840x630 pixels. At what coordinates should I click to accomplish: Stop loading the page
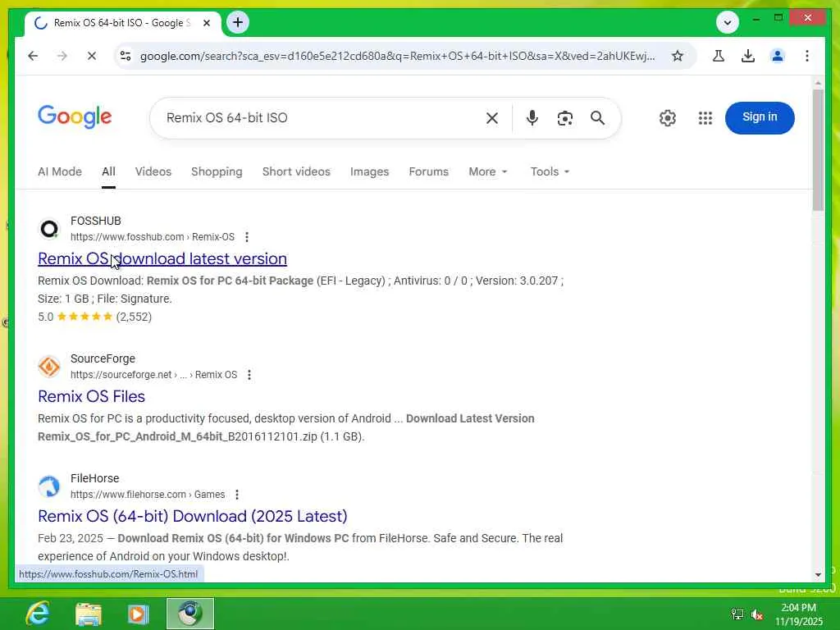tap(92, 56)
